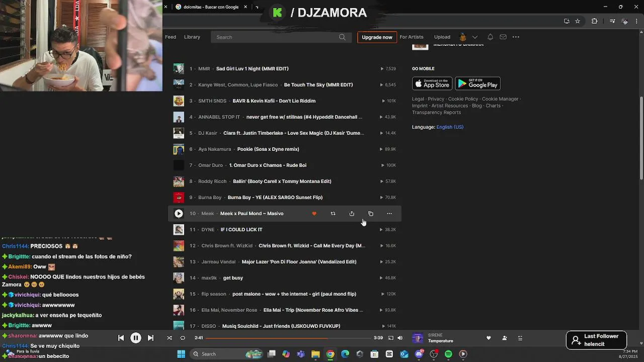The width and height of the screenshot is (644, 362).
Task: Seek within the orange playback progress bar
Action: pos(288,338)
